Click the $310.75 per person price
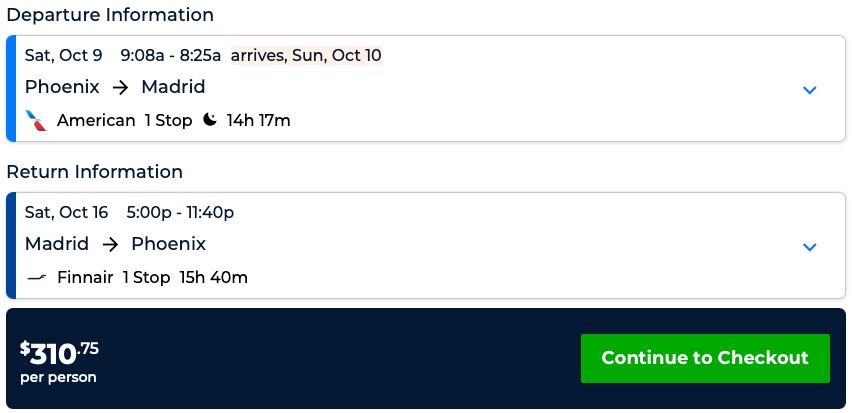This screenshot has width=852, height=413. [60, 361]
